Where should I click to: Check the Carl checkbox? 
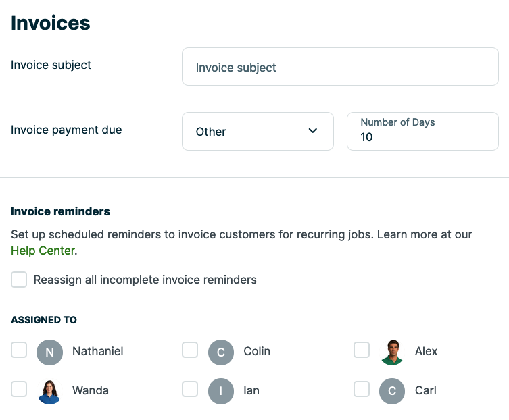pos(362,389)
